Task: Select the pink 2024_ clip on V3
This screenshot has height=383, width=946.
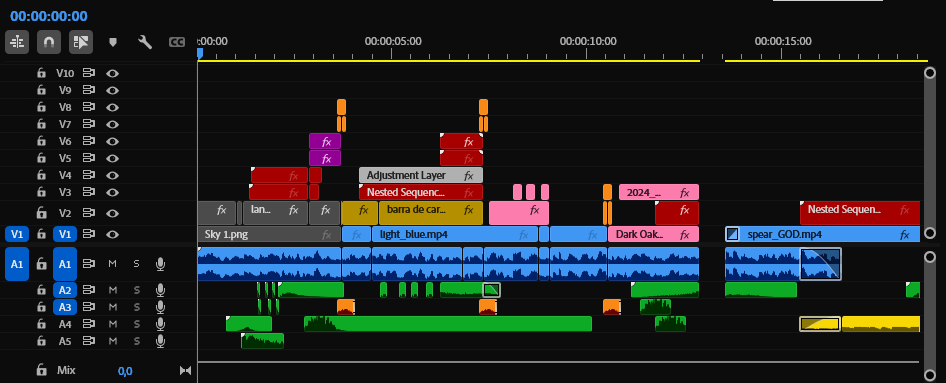Action: (x=659, y=192)
